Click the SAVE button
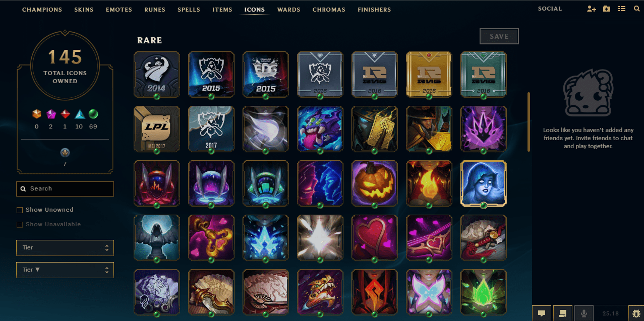 499,36
